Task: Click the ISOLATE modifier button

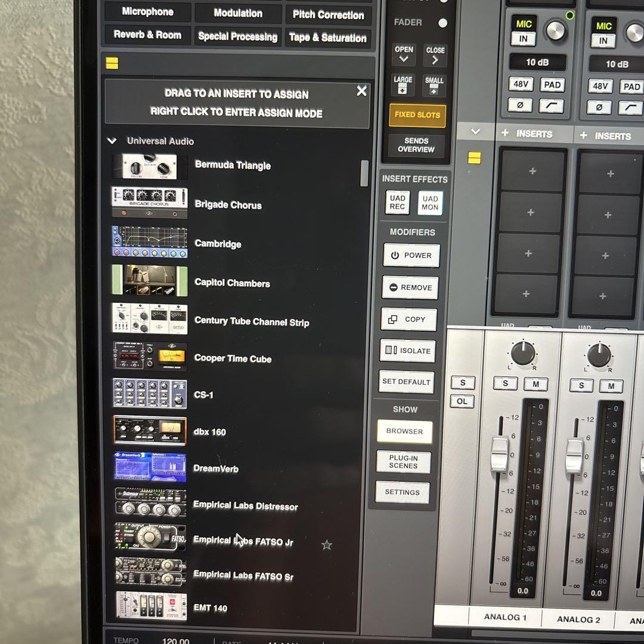Action: (x=408, y=351)
